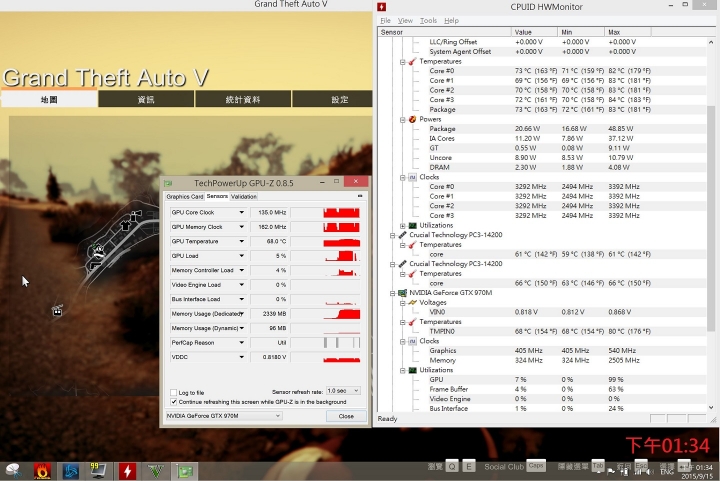720x481 pixels.
Task: Click the NVIDIA GeForce GTX 970M chip icon
Action: click(402, 293)
